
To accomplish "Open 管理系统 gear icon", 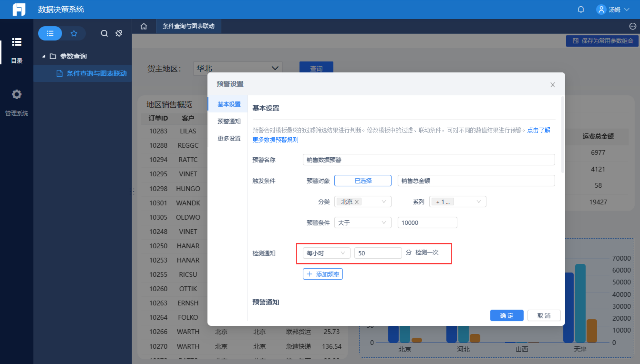I will [16, 95].
